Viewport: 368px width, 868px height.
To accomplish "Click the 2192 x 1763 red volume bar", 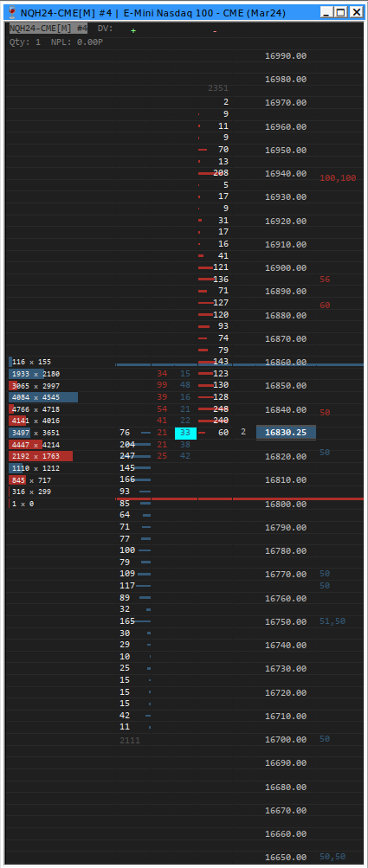I will coord(41,456).
